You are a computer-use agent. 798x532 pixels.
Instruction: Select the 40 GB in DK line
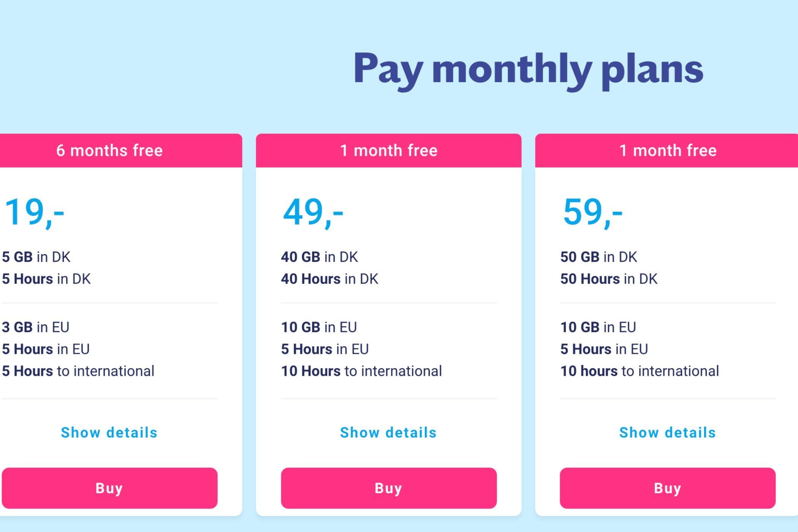(x=320, y=257)
